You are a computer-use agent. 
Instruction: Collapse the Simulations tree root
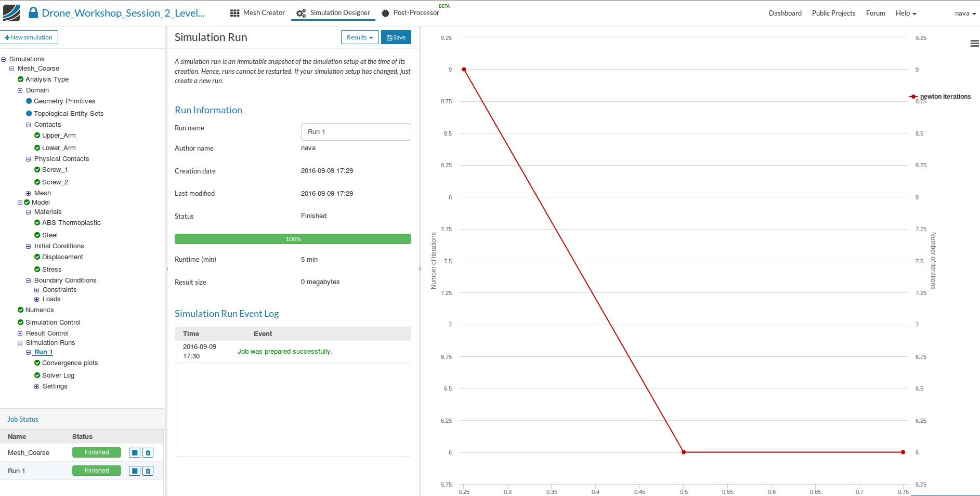click(4, 60)
